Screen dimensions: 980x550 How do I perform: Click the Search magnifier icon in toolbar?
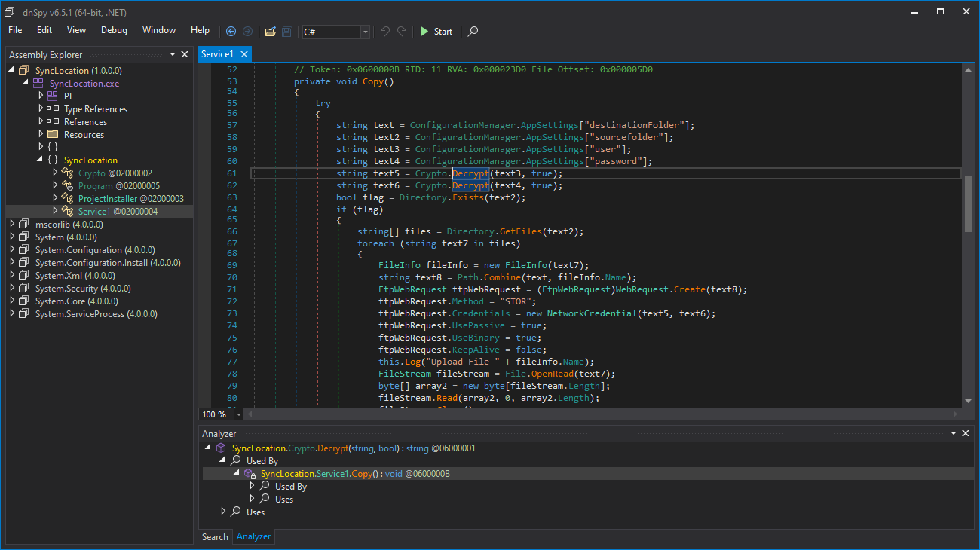(473, 31)
